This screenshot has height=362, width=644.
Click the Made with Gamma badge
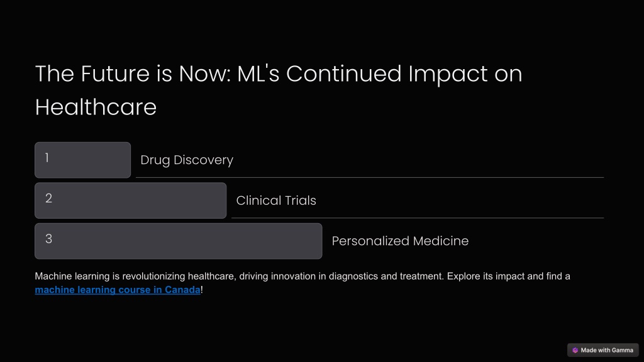(x=603, y=350)
